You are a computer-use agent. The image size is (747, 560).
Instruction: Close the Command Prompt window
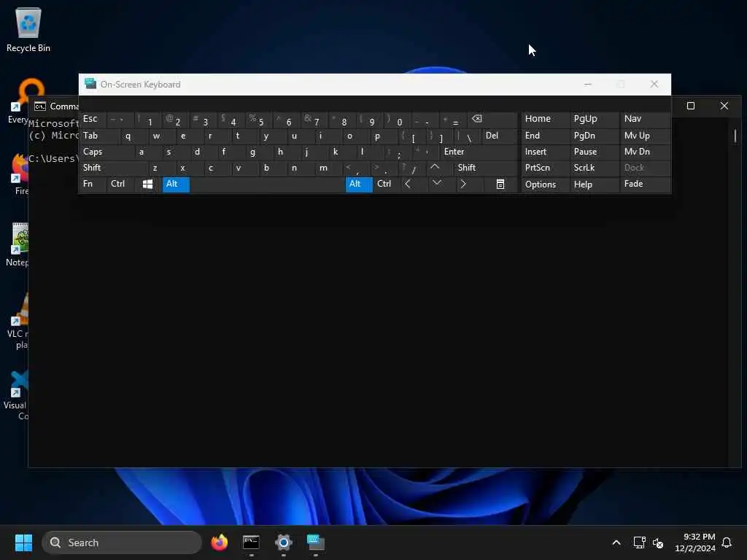(x=724, y=106)
